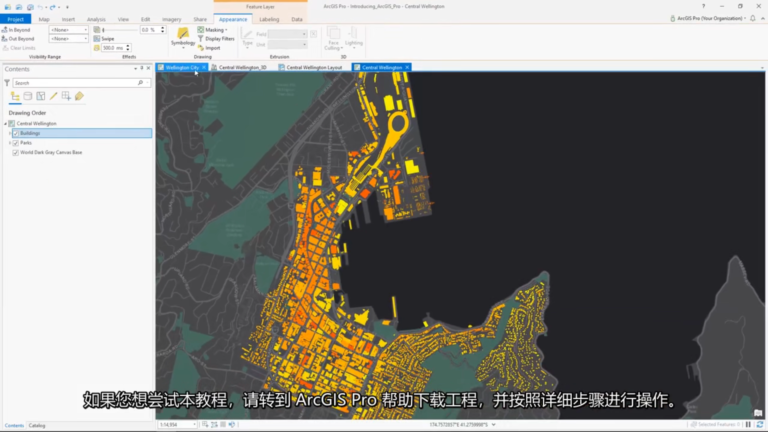
Task: Switch to List By Snapping
Action: 66,96
